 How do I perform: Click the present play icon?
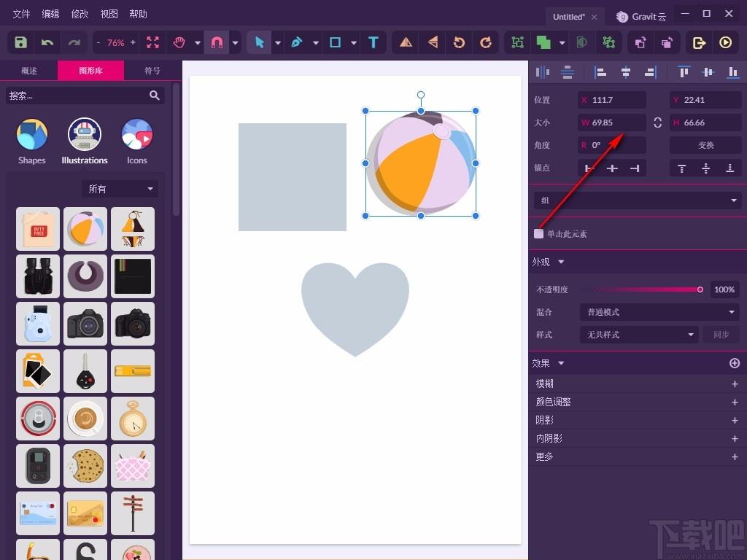point(726,42)
